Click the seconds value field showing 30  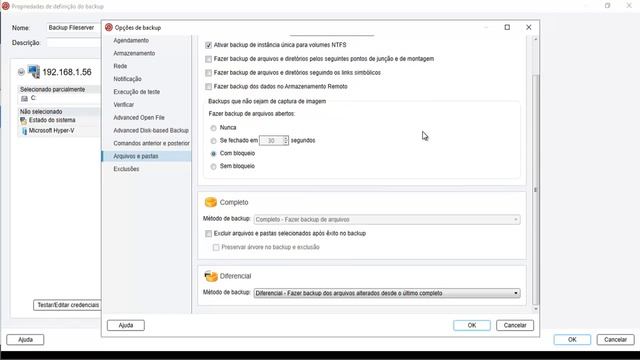[x=271, y=140]
